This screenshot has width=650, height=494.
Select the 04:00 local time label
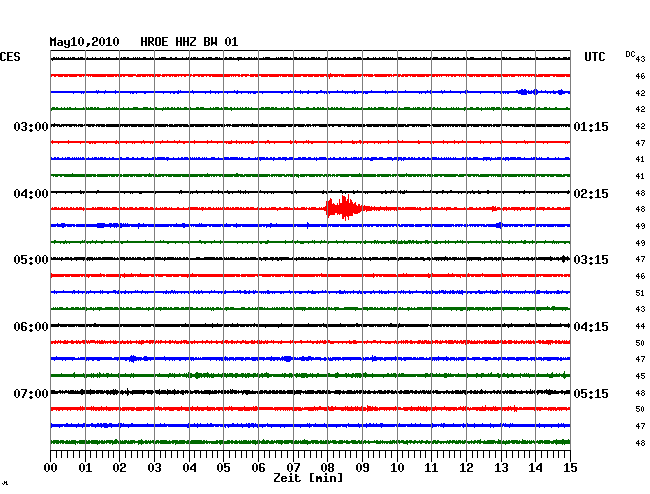31,194
